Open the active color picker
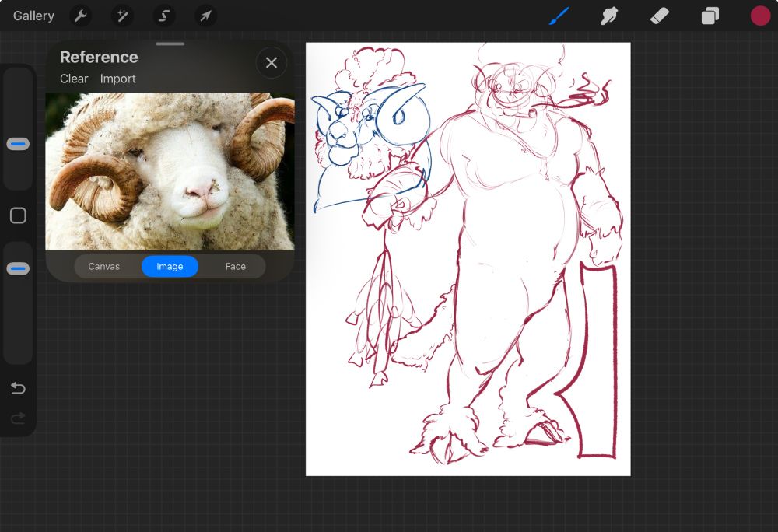The width and height of the screenshot is (778, 532). click(760, 16)
